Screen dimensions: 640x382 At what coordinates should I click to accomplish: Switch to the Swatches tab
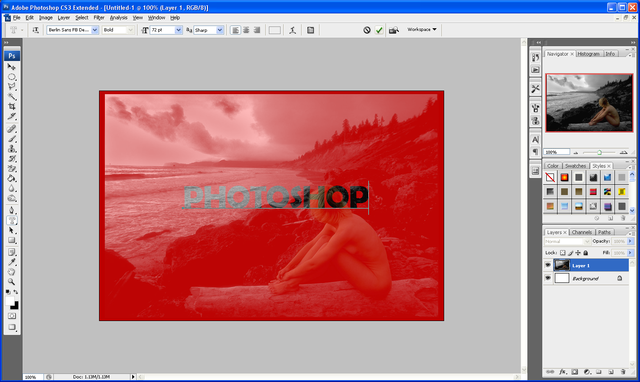point(575,166)
